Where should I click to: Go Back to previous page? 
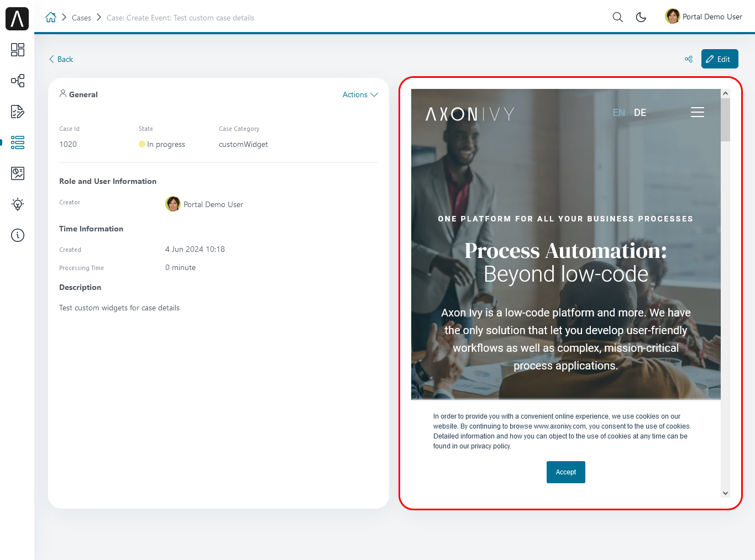[x=61, y=59]
